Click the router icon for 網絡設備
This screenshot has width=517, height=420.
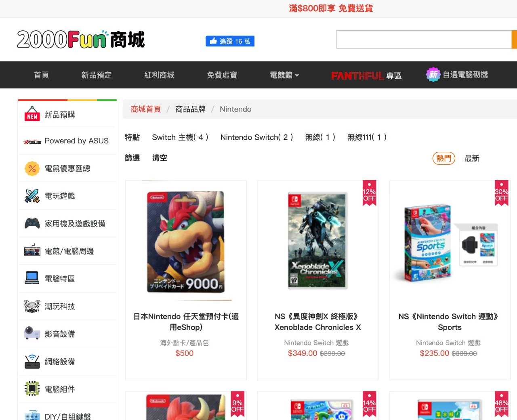coord(32,361)
